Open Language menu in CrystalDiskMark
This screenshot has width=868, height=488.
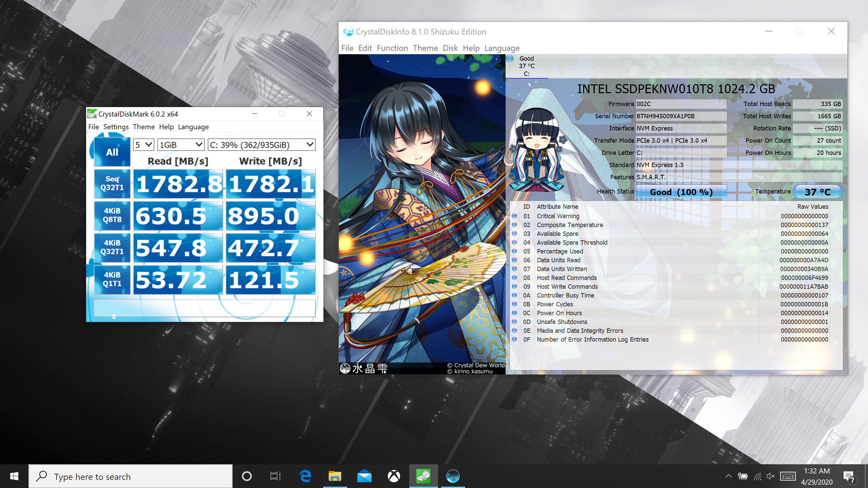[x=193, y=127]
